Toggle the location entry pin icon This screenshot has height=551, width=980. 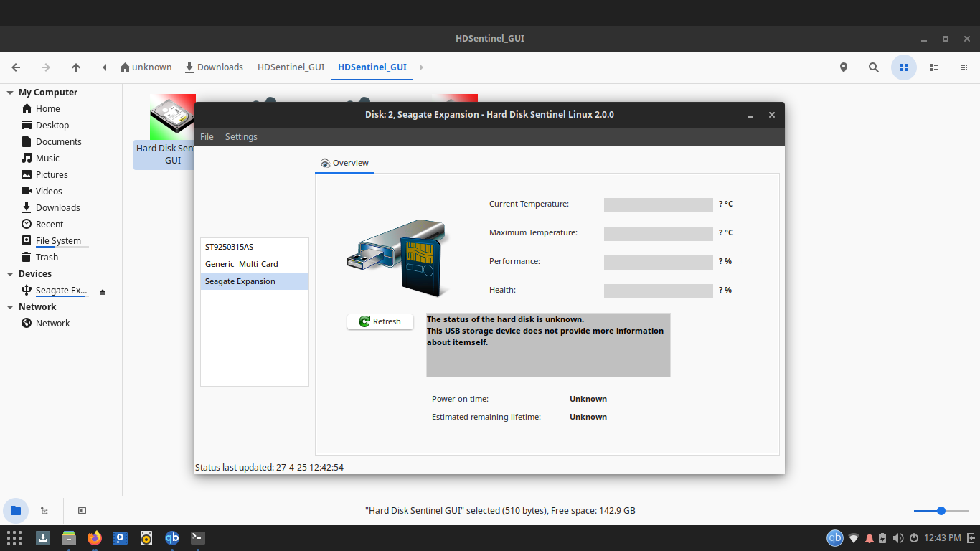click(843, 67)
